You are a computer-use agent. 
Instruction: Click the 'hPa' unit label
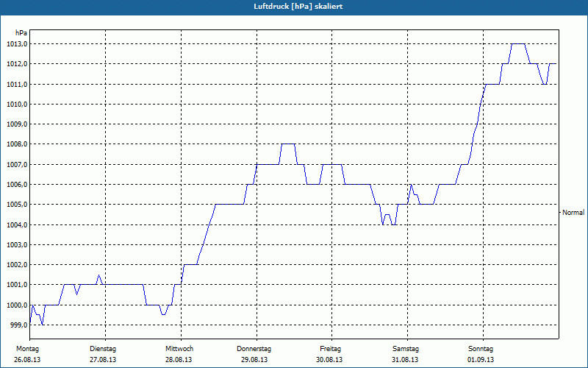(x=21, y=33)
